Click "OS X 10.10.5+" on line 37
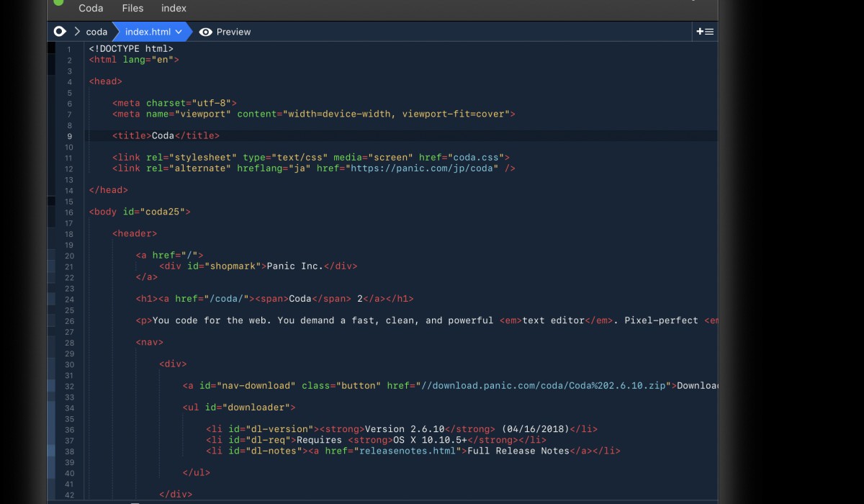 tap(431, 440)
